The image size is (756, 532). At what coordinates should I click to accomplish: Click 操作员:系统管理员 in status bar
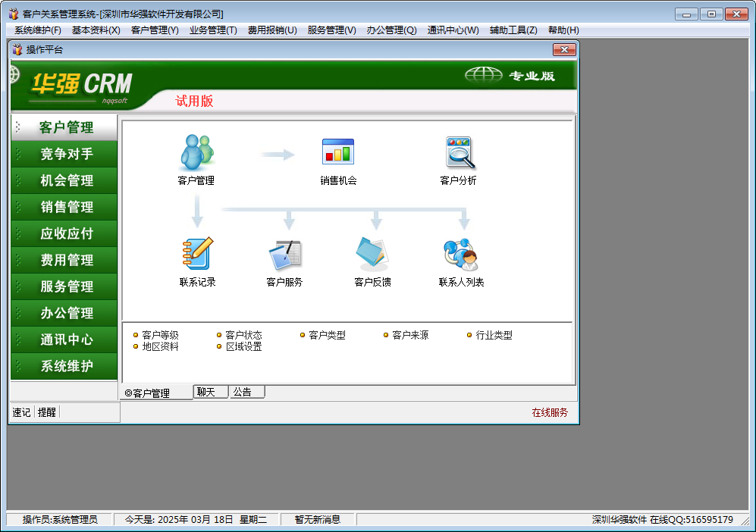pyautogui.click(x=60, y=519)
